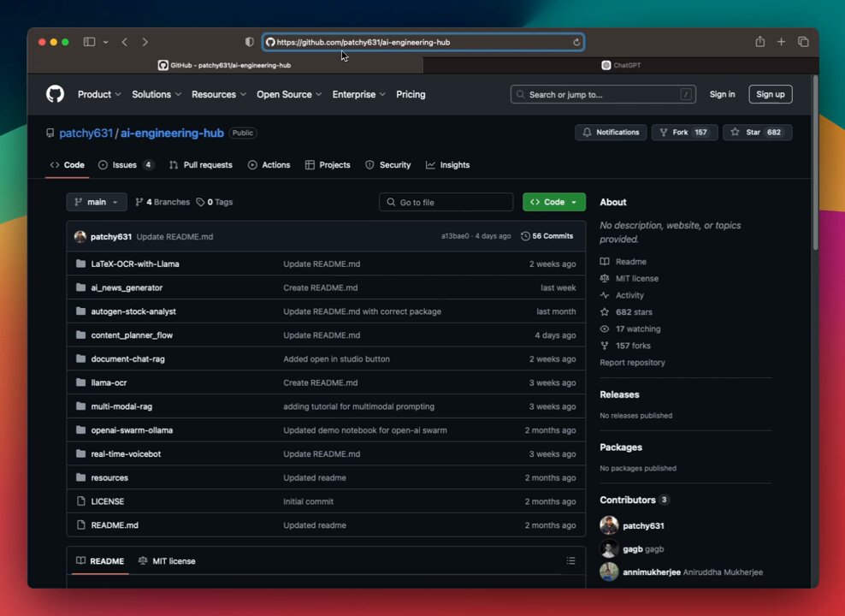Screen dimensions: 845x616
Task: Click the LICENSE file icon
Action: click(x=81, y=501)
